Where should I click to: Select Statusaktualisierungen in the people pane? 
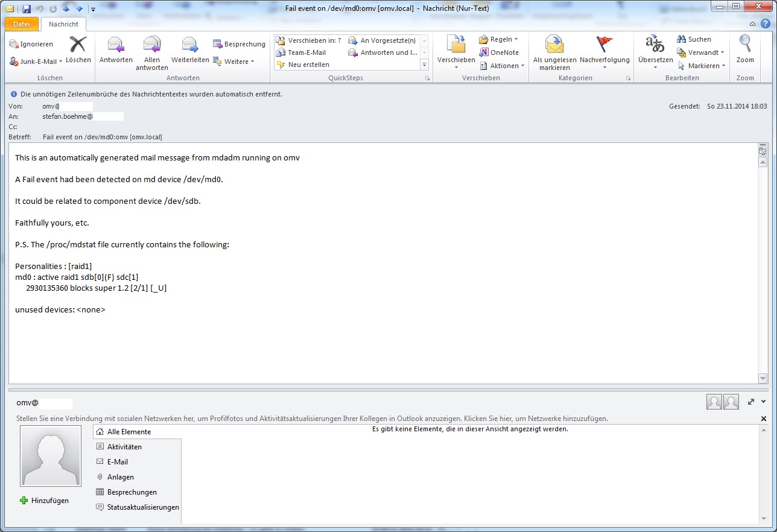(x=138, y=507)
